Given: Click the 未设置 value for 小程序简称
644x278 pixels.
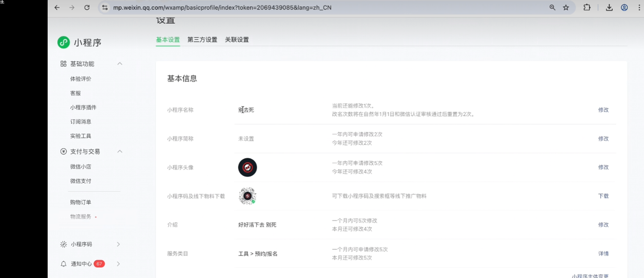Looking at the screenshot, I should pos(246,138).
